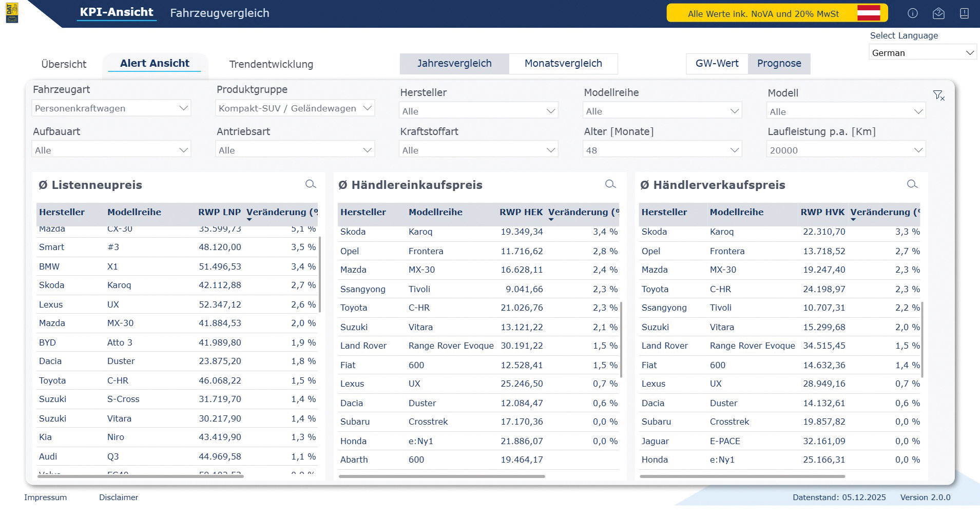Click the Disclaimer footer link
This screenshot has width=980, height=516.
[x=119, y=498]
